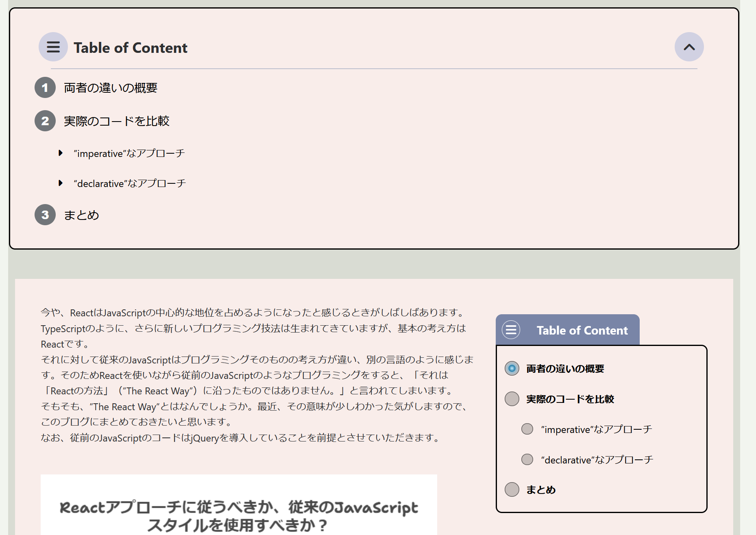Click the number 2 badge for 実際のコードを比較
This screenshot has width=756, height=535.
[x=45, y=121]
